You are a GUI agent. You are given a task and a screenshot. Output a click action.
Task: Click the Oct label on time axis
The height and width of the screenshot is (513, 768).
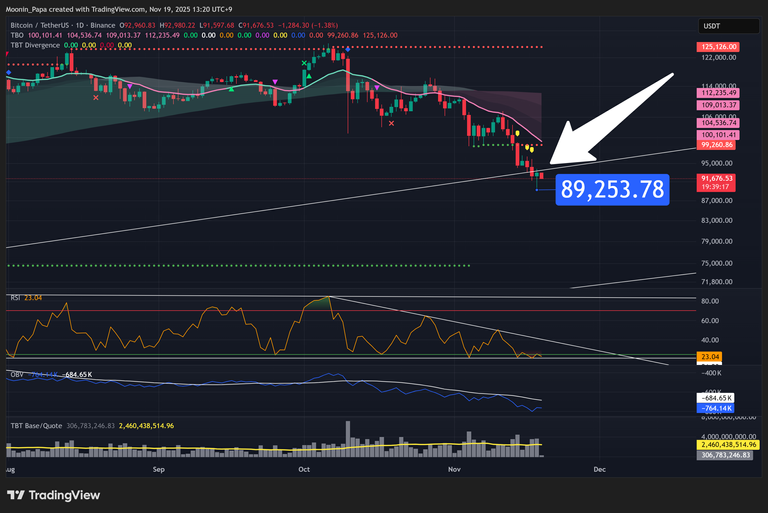tap(305, 467)
